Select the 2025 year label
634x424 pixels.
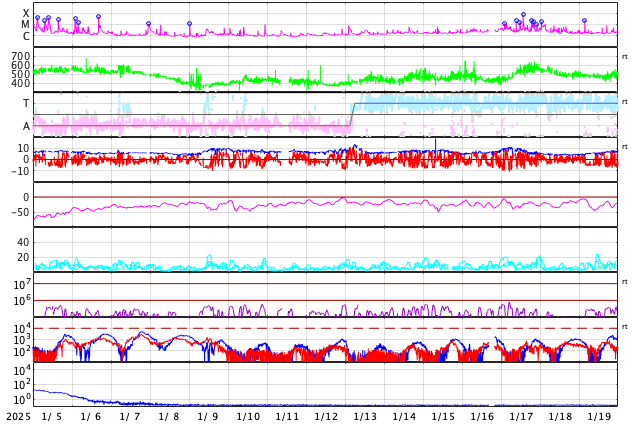tap(19, 417)
